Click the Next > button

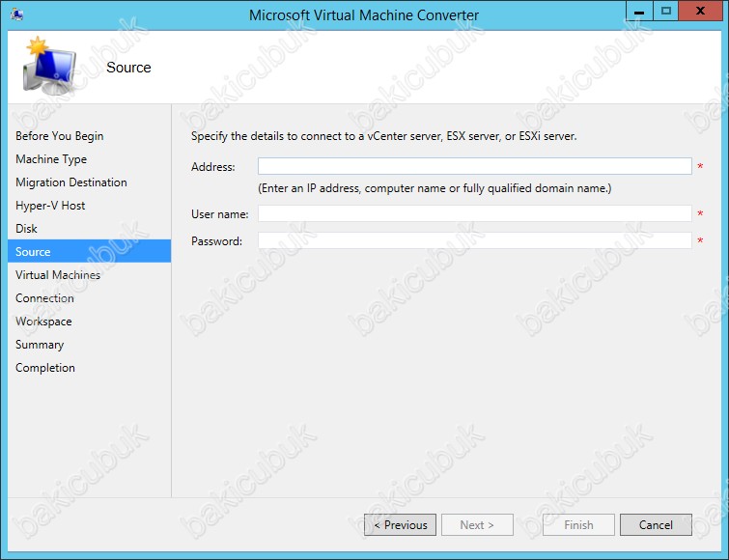(477, 524)
